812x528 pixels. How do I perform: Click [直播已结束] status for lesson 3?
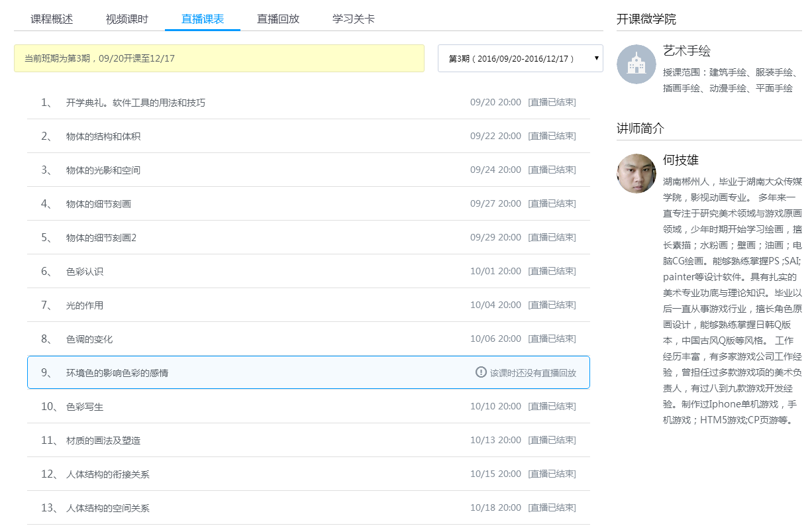552,170
